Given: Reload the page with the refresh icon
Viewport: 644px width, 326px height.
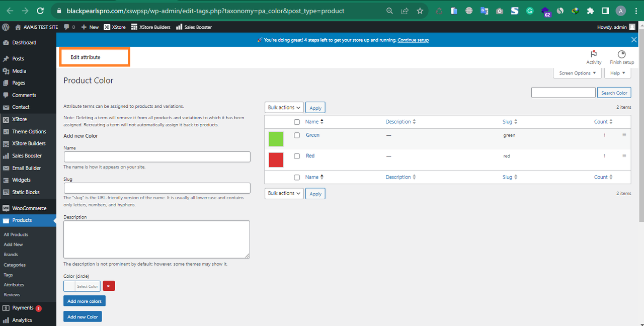Looking at the screenshot, I should tap(41, 11).
